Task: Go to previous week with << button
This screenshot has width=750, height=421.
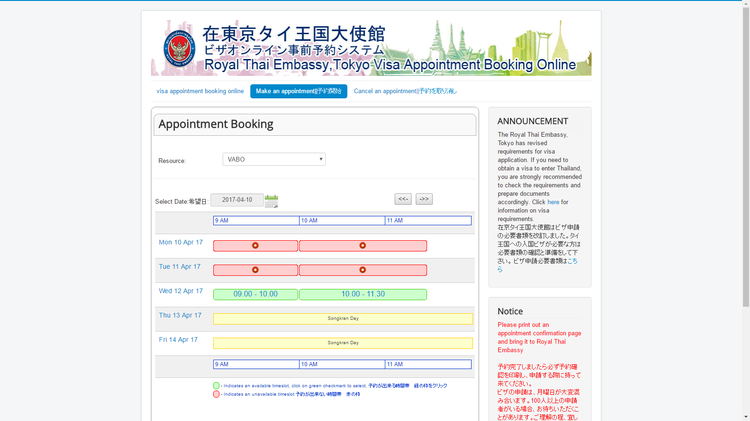Action: [403, 199]
